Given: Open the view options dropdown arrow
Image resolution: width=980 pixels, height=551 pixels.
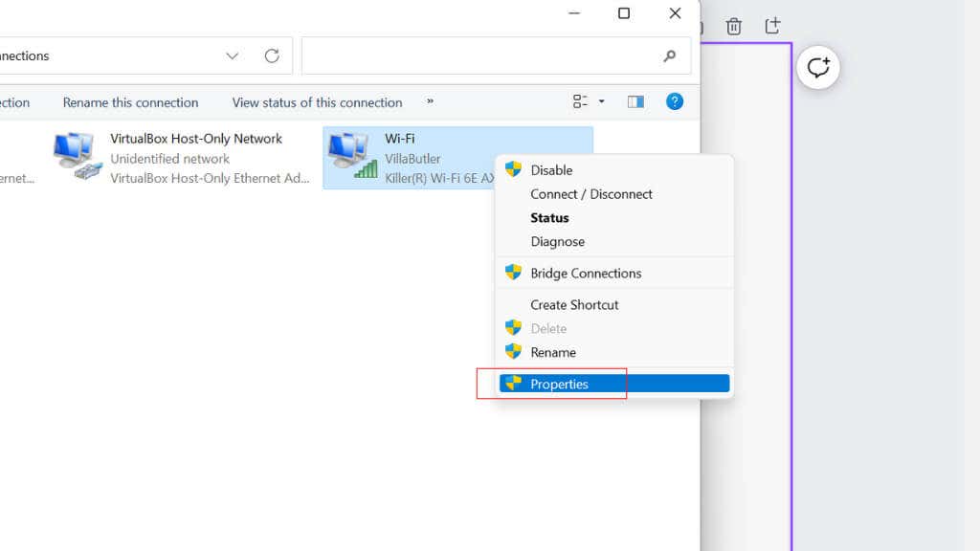Looking at the screenshot, I should click(x=601, y=101).
